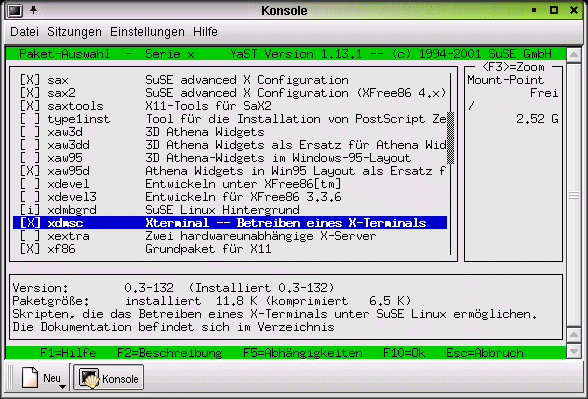
Task: Click F5=Abhängigkeiten in the bottom bar
Action: pos(303,353)
